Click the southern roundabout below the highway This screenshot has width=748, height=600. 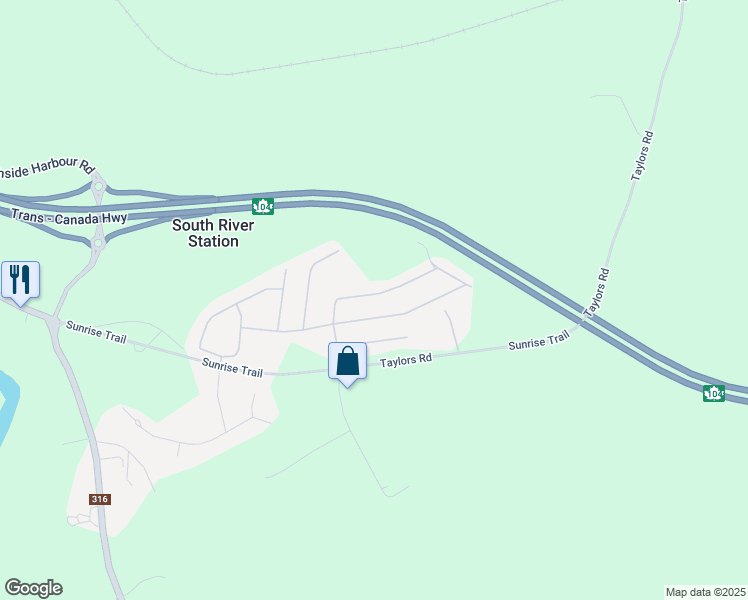click(x=98, y=244)
